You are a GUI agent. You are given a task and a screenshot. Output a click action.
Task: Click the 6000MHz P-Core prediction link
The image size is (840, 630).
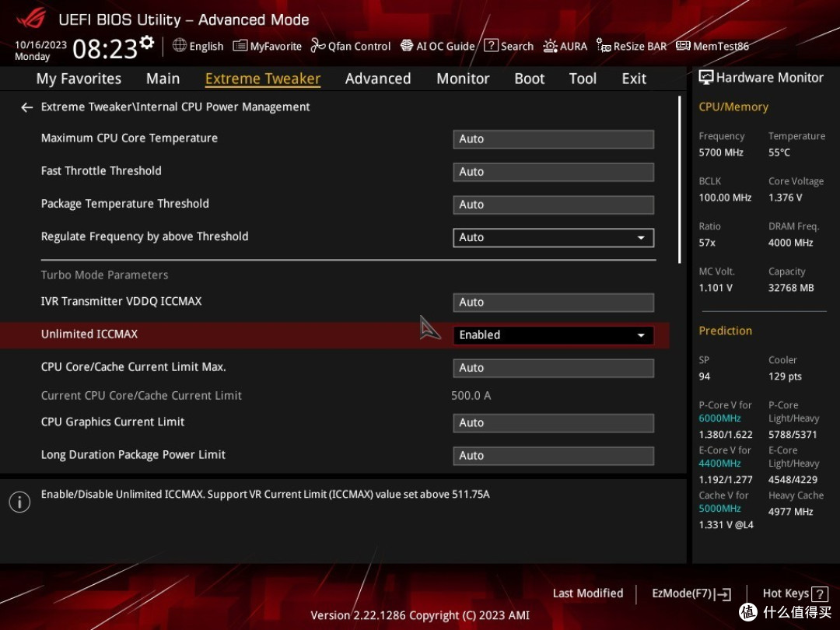tap(719, 418)
